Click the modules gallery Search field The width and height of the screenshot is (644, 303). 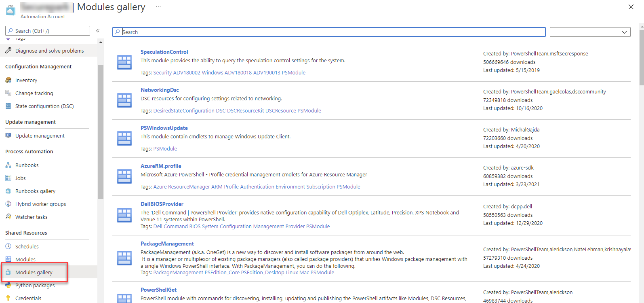coord(329,32)
